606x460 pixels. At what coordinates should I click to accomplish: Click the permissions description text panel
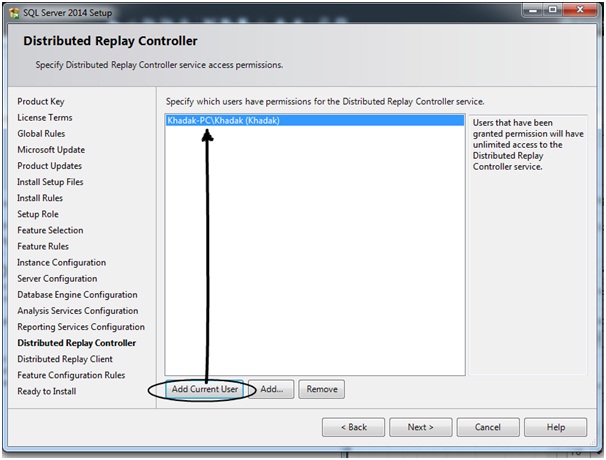point(528,244)
